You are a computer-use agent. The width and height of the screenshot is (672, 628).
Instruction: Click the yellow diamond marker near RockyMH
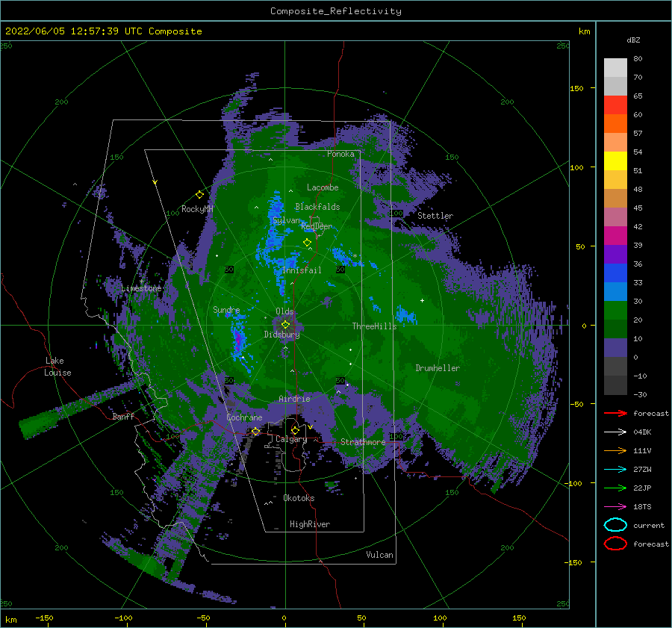pyautogui.click(x=199, y=195)
